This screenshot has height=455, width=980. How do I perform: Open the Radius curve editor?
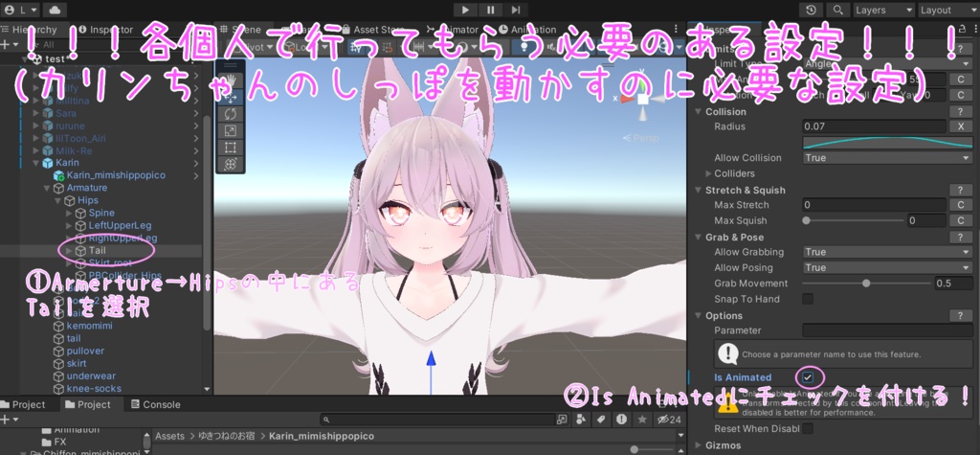coord(887,143)
